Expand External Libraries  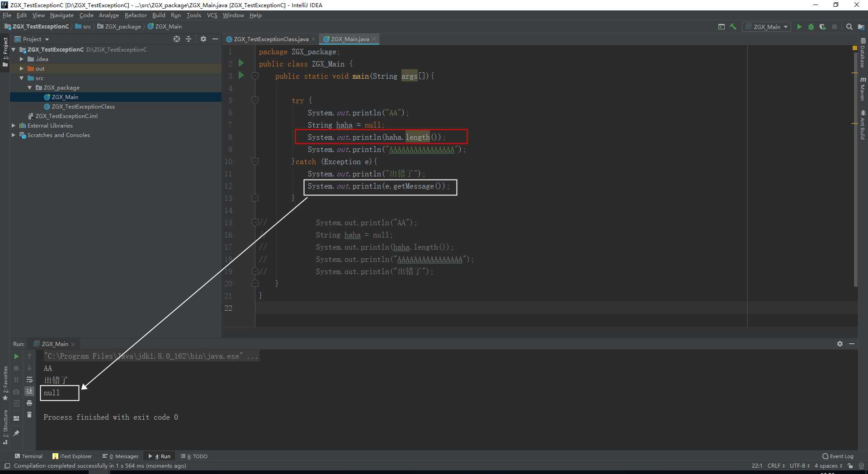pyautogui.click(x=14, y=126)
